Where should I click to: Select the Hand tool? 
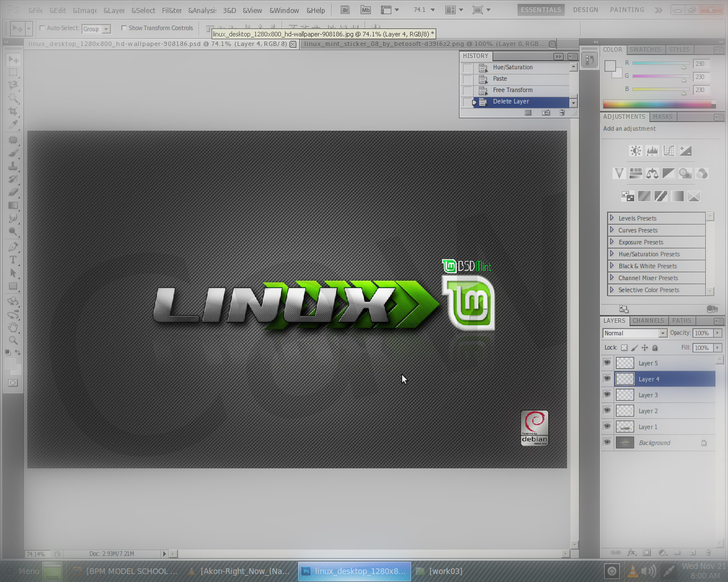click(13, 327)
